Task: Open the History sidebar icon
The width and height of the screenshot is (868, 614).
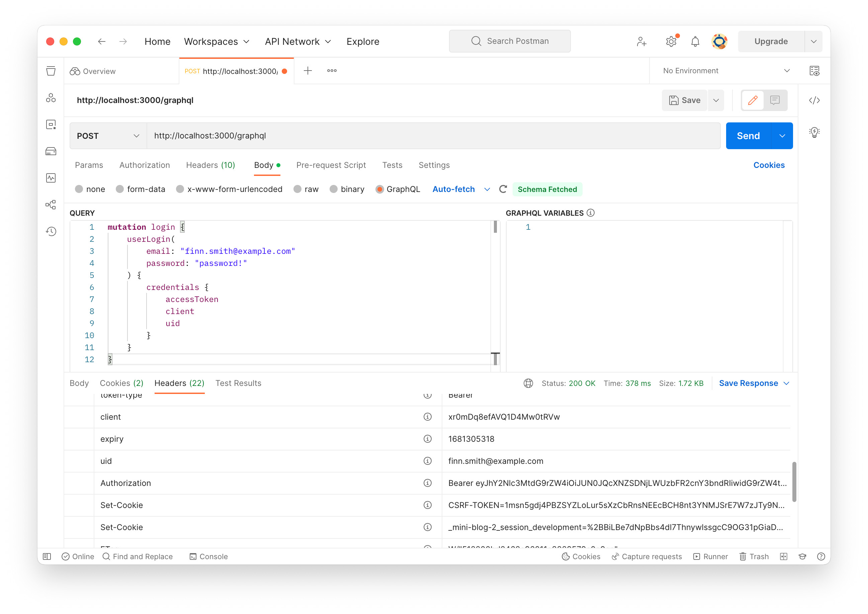Action: [51, 231]
